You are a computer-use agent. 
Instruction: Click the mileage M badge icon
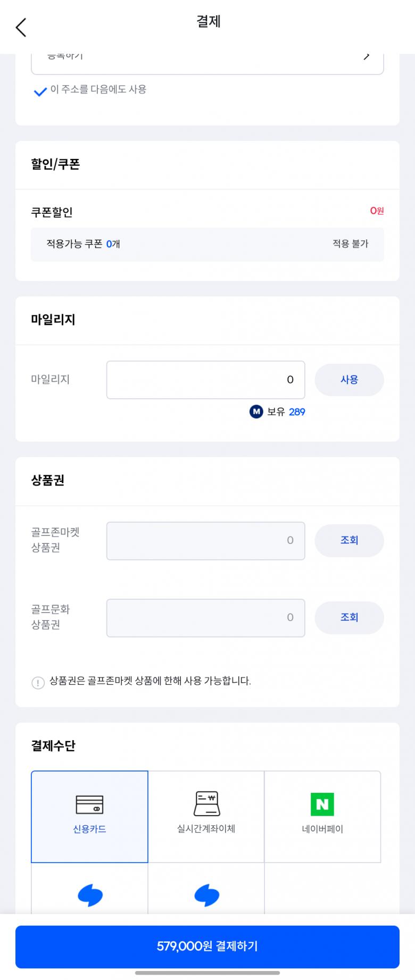tap(256, 412)
